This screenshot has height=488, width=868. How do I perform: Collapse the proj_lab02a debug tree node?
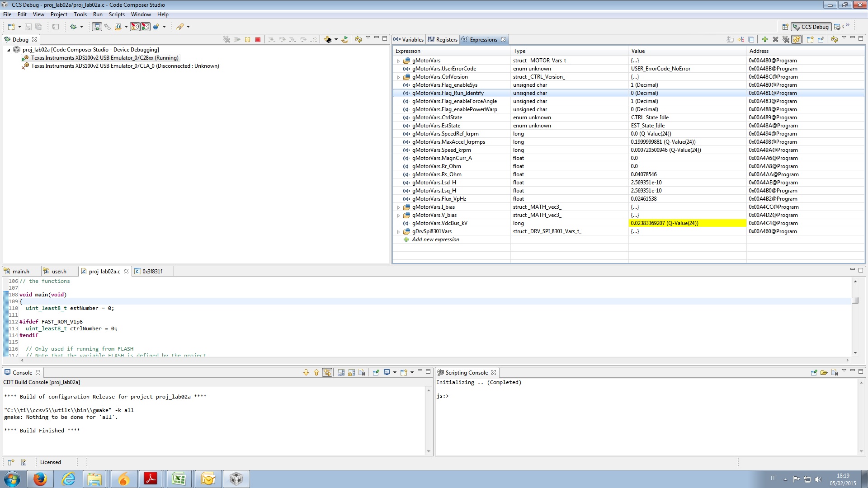tap(9, 50)
